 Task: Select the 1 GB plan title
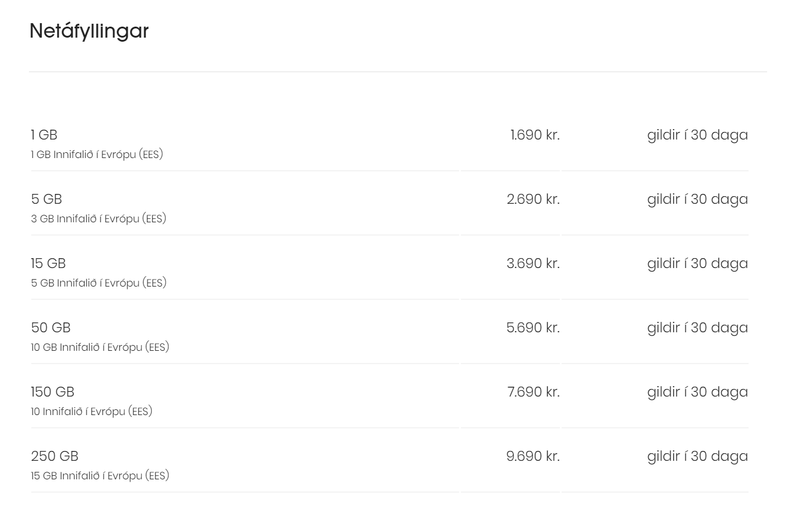coord(44,135)
